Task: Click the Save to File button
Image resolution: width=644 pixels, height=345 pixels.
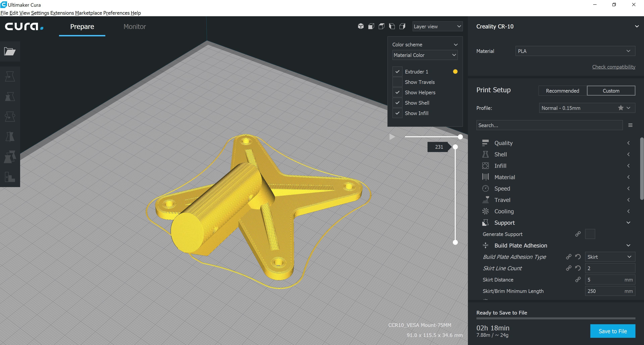Action: pyautogui.click(x=612, y=331)
